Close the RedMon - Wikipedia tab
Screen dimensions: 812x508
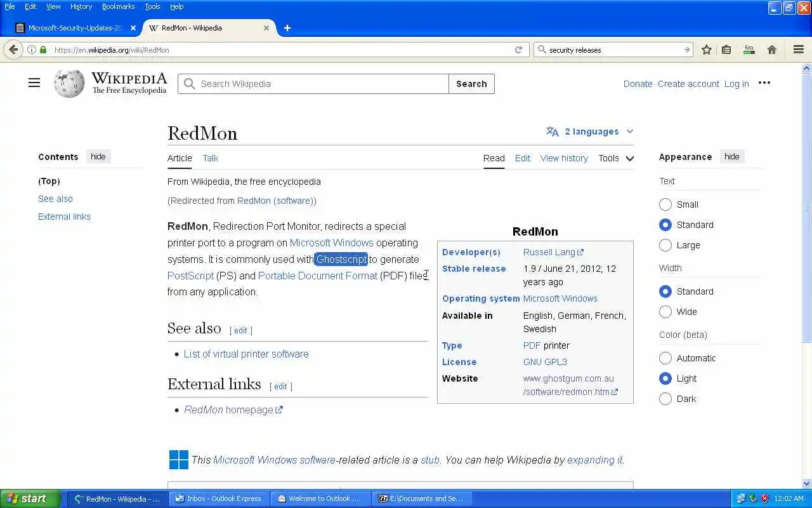point(266,28)
